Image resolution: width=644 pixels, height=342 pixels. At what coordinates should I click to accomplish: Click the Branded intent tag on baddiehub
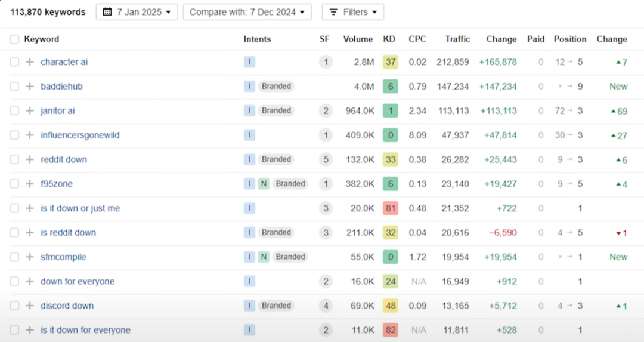click(x=276, y=87)
